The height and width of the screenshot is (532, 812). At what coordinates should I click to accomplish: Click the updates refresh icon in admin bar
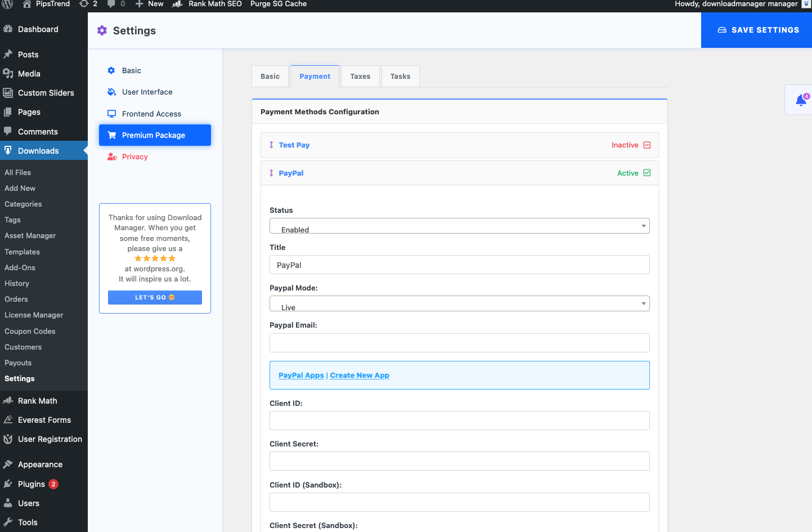pyautogui.click(x=84, y=3)
